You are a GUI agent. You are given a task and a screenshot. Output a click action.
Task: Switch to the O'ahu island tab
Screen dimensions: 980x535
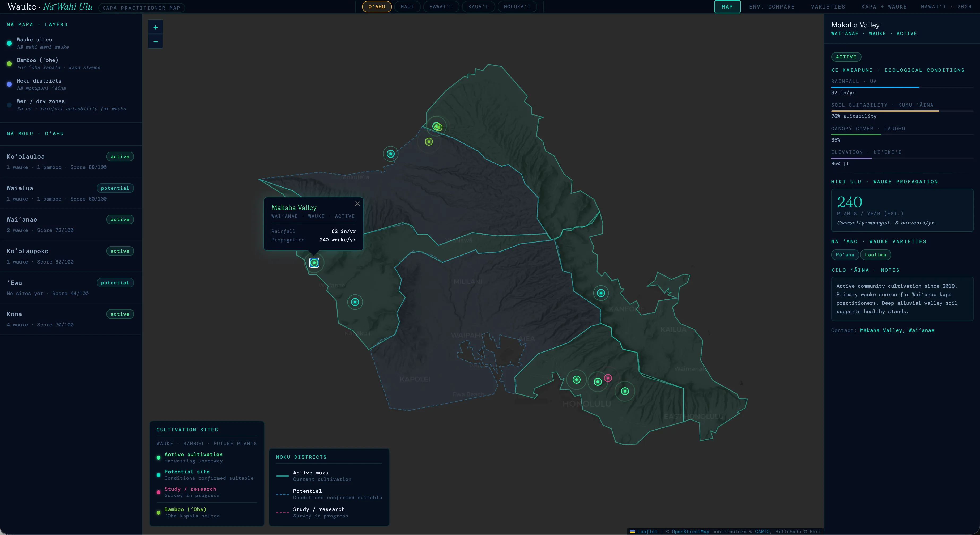pos(377,7)
